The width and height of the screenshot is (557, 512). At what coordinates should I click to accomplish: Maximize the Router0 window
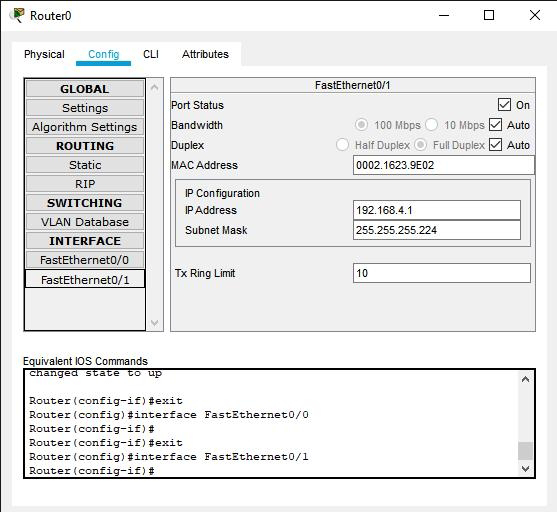point(489,15)
